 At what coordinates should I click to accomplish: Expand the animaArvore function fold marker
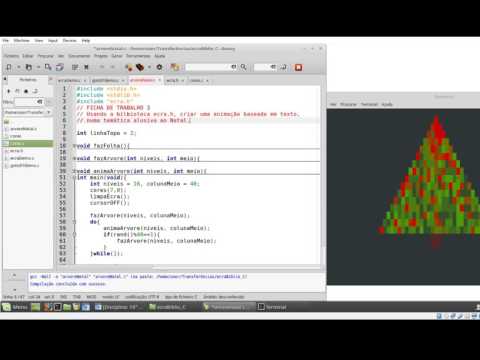coord(74,171)
